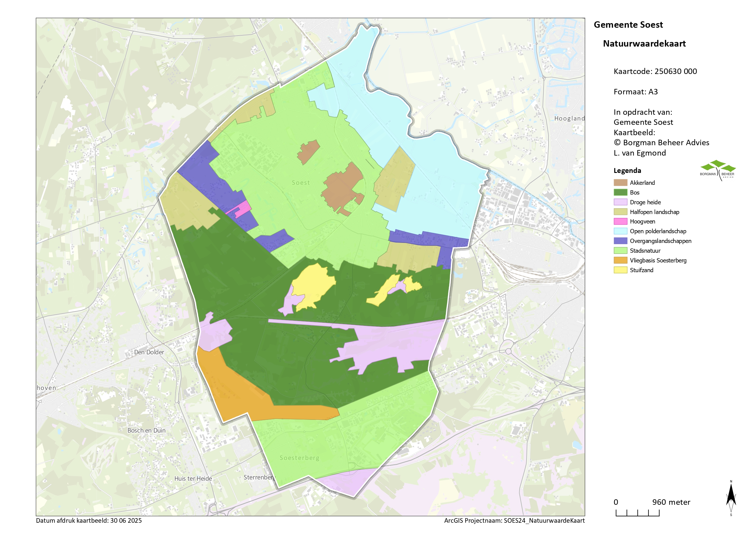Viewport: 756px width, 534px height.
Task: Click the Stuifzand yellow legend swatch
Action: (x=620, y=270)
